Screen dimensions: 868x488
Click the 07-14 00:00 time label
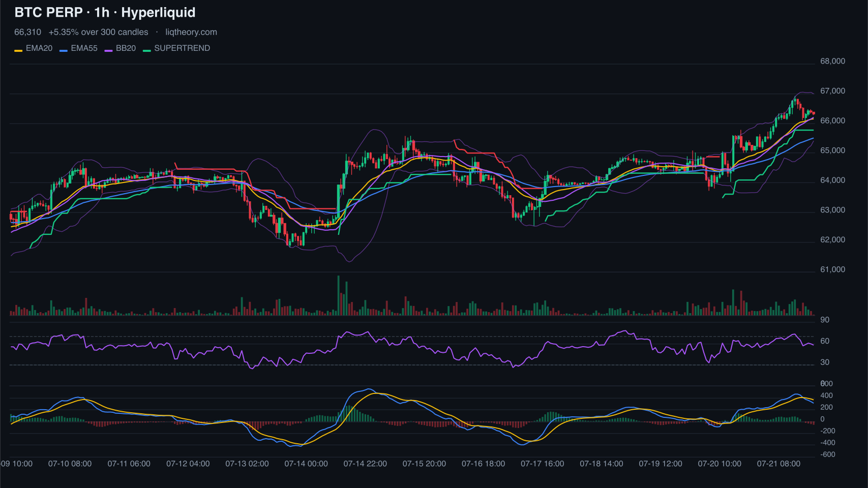pos(306,464)
